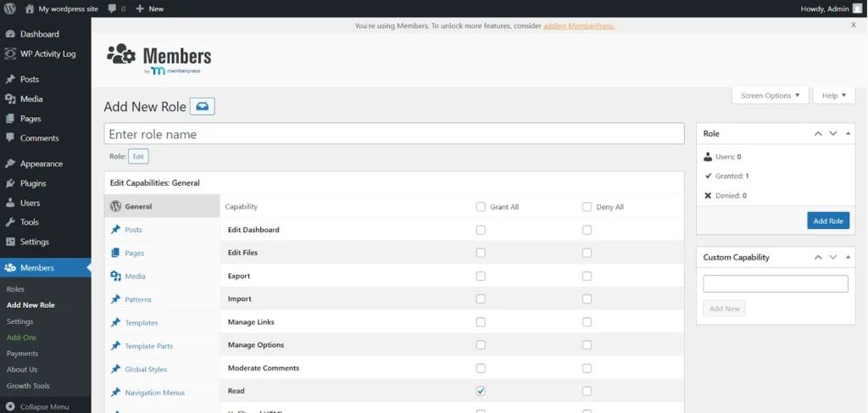Follow the adding MemberPress link

(x=578, y=25)
